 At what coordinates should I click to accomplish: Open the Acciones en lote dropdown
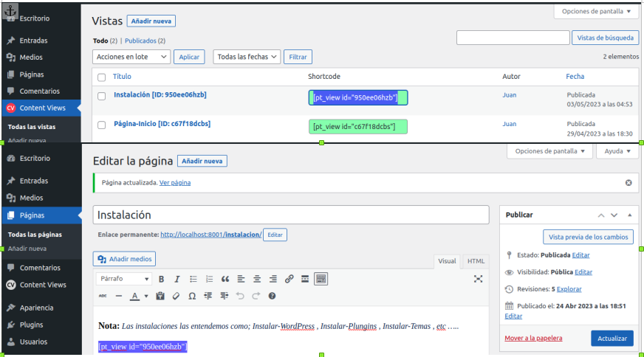click(x=131, y=57)
